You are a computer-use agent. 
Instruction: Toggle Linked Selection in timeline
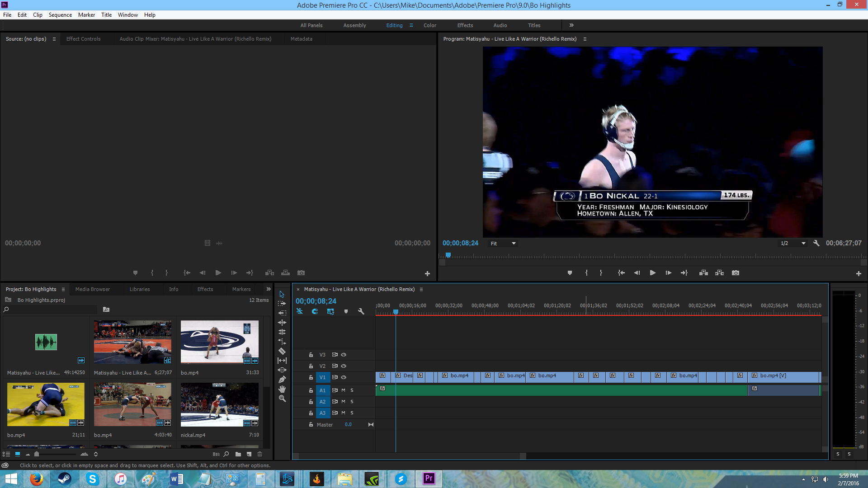[x=330, y=311]
